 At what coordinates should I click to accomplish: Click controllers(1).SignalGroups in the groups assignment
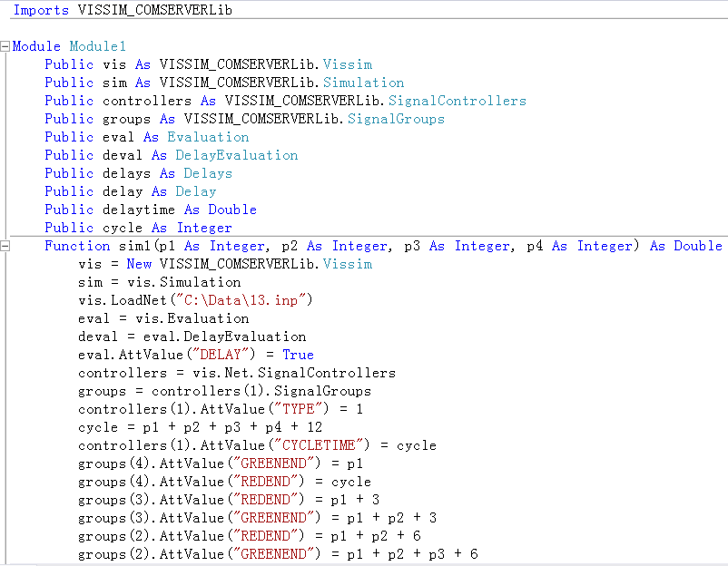tap(261, 391)
